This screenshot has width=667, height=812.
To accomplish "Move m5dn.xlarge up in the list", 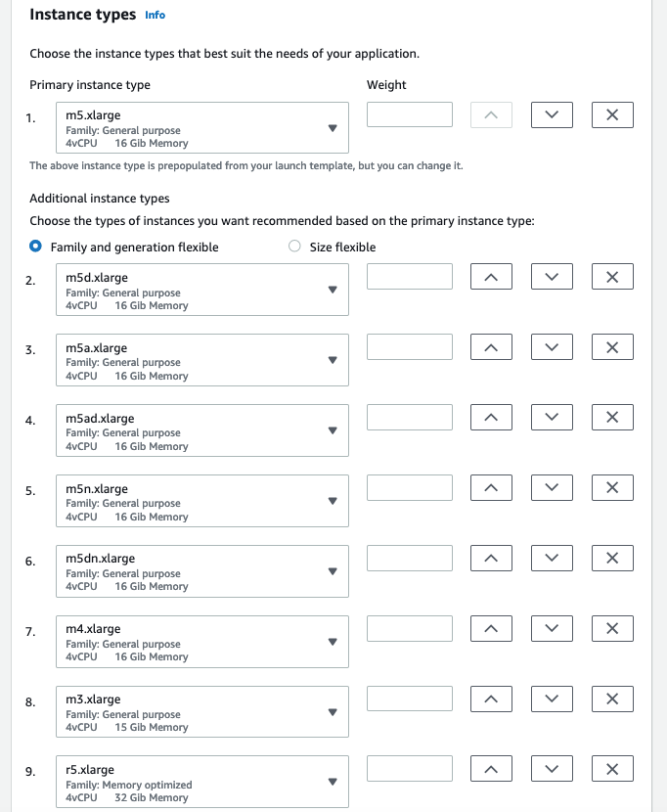I will click(491, 558).
